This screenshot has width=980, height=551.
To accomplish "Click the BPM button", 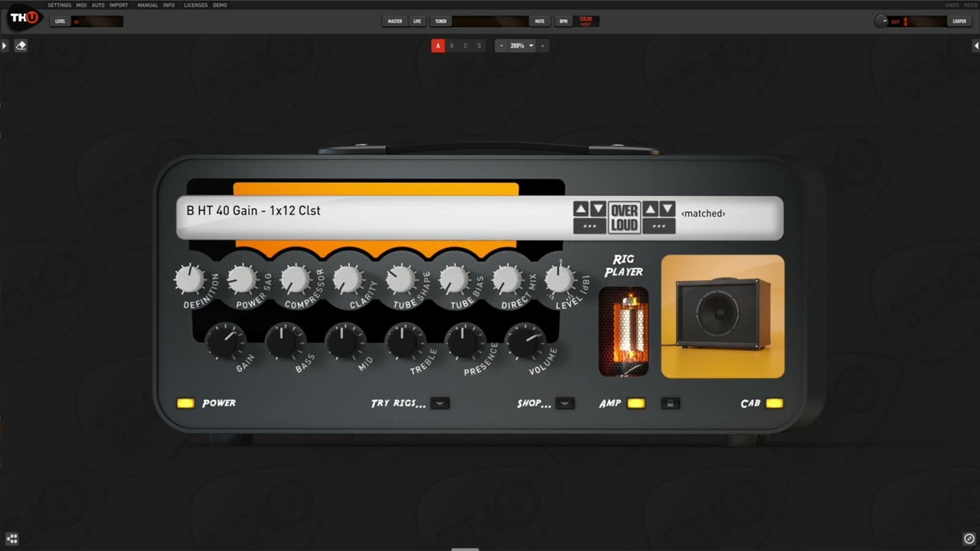I will [x=563, y=21].
